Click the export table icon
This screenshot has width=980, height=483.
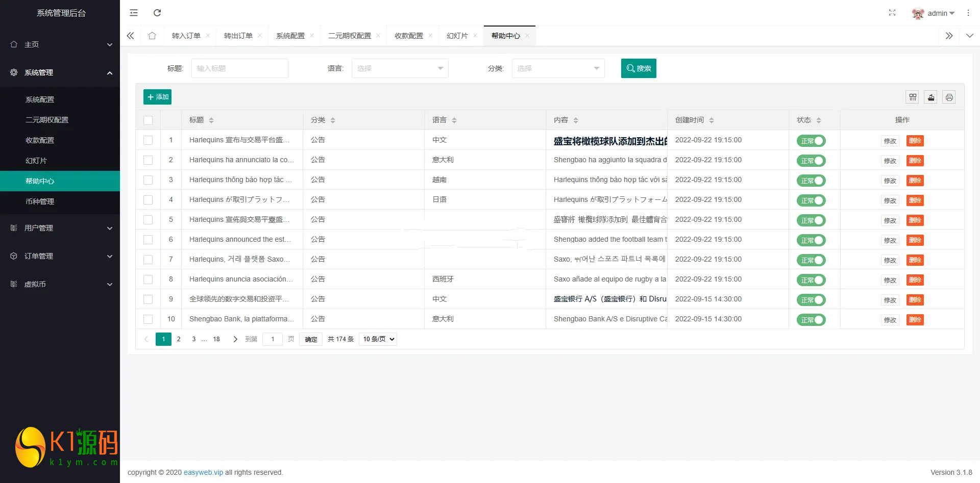coord(931,97)
